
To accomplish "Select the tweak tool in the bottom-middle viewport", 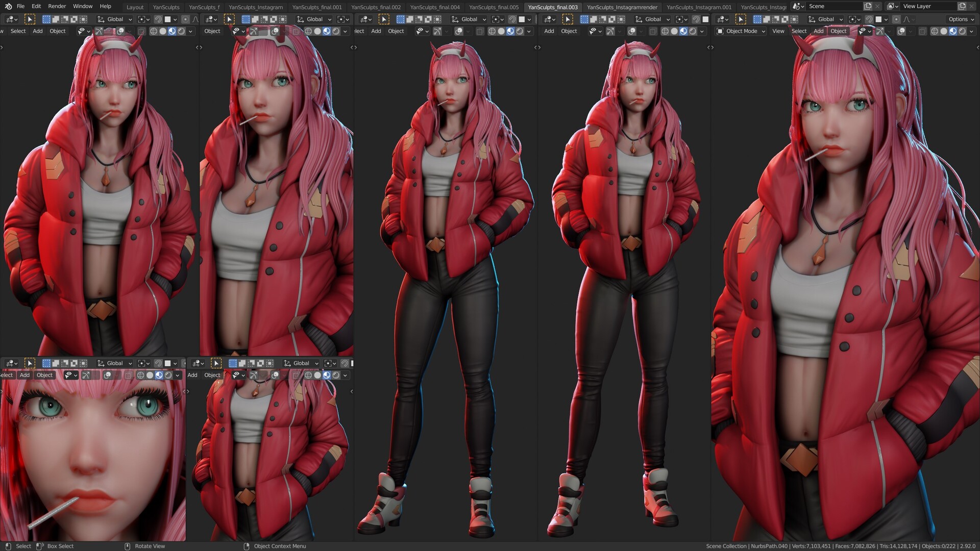I will pos(216,363).
